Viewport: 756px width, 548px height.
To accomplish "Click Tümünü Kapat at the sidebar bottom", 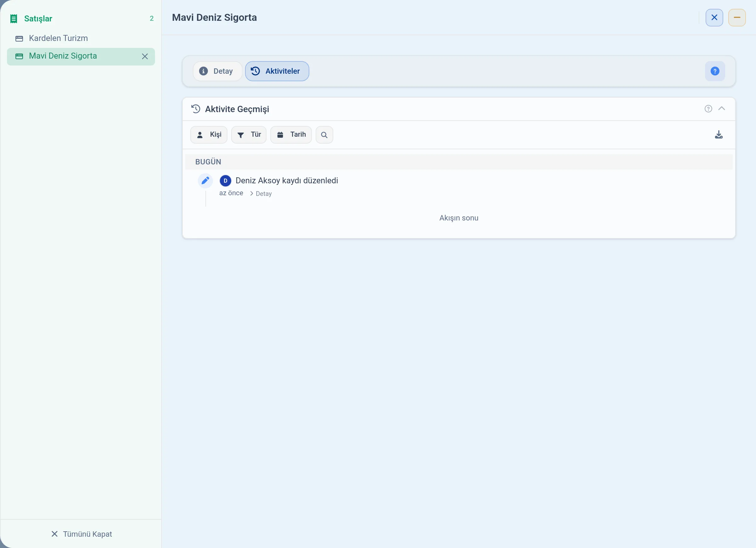I will 82,534.
